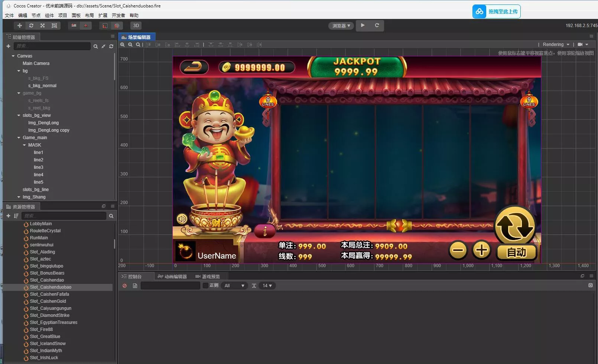
Task: Select s_bkg_normal node
Action: pos(42,86)
